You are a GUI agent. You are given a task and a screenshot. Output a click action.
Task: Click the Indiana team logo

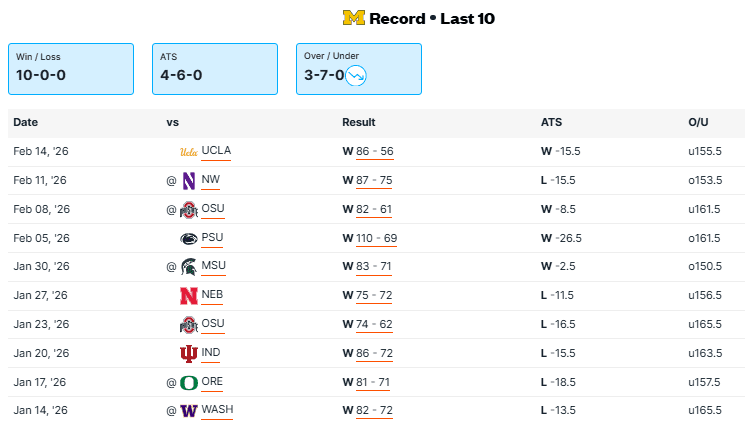(188, 354)
